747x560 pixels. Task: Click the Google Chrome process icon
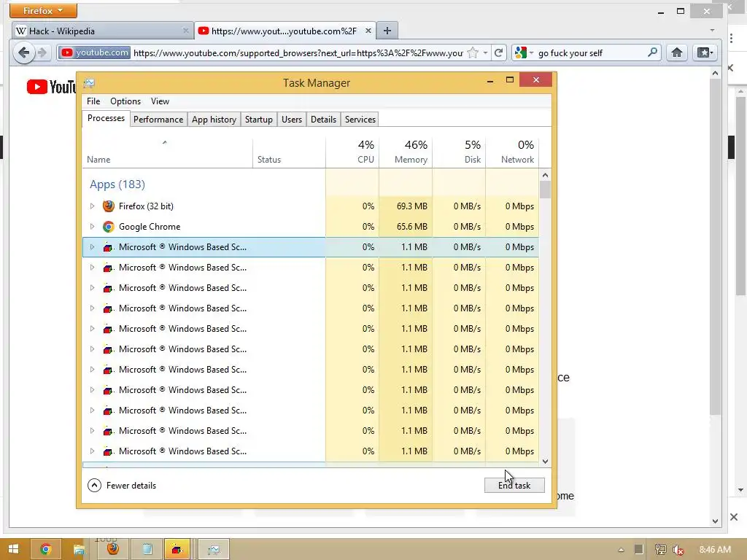point(109,227)
